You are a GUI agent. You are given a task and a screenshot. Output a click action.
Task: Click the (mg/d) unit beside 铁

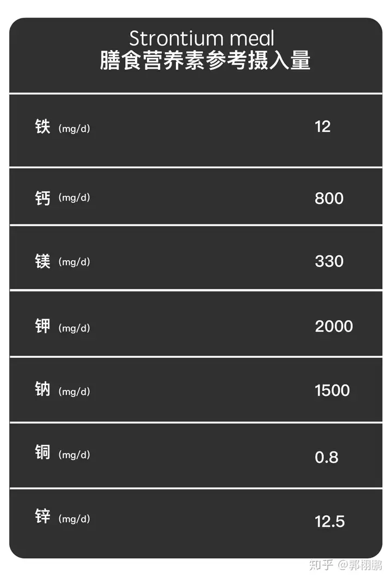point(74,129)
